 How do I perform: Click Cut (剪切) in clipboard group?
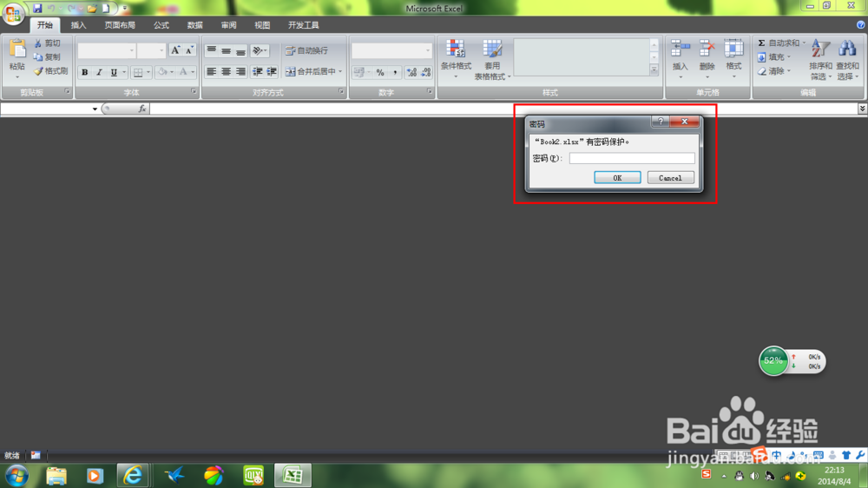48,43
